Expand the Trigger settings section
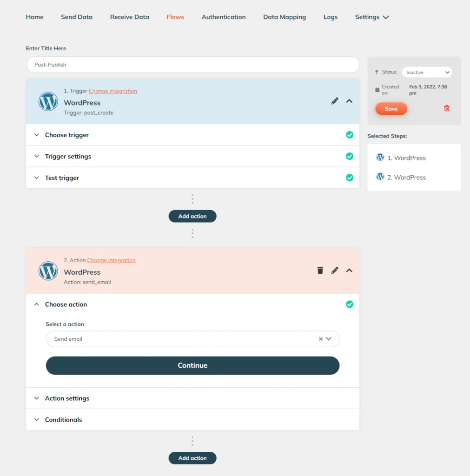 192,156
